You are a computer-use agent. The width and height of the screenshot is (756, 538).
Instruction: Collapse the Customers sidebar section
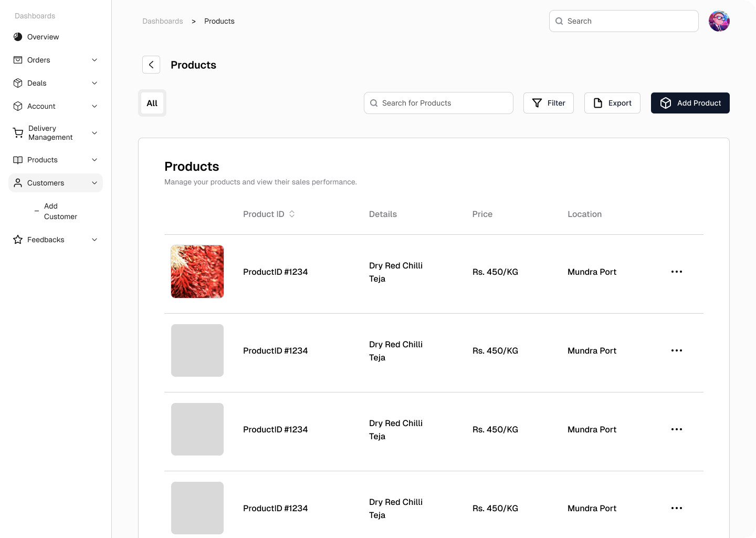click(x=94, y=183)
